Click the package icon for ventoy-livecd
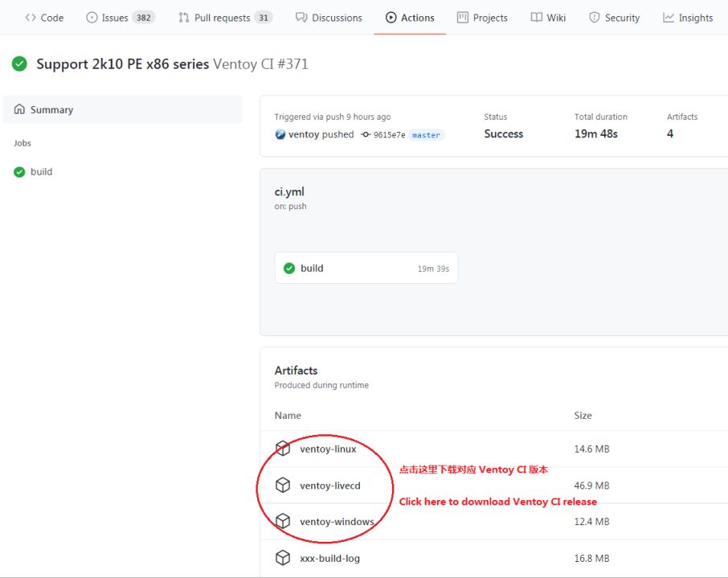 [x=283, y=485]
